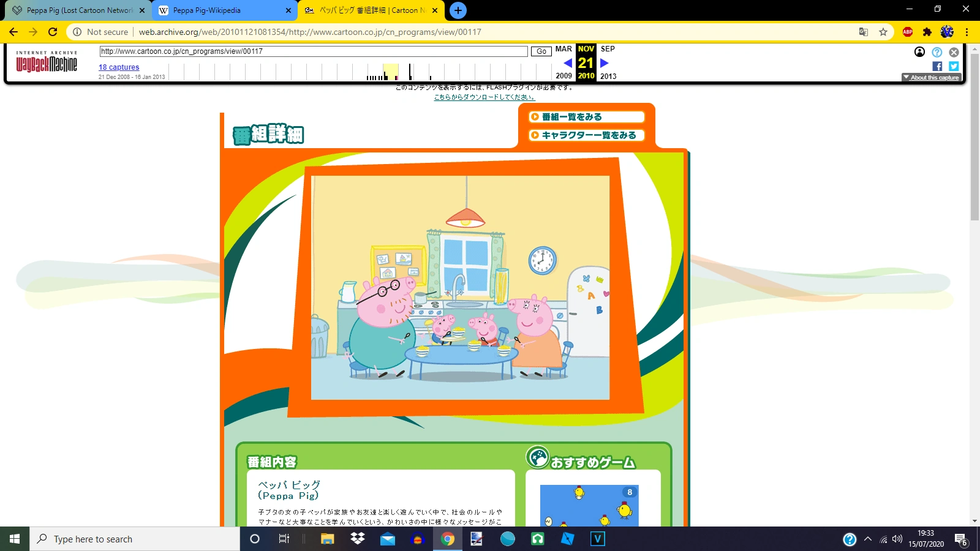Open the Get Help tray icon

coord(850,539)
